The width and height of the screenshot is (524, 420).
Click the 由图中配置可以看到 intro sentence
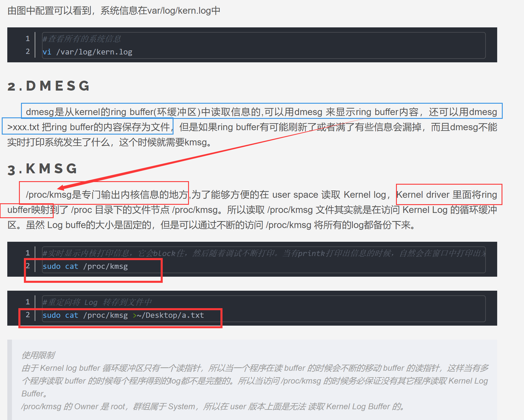click(x=114, y=11)
